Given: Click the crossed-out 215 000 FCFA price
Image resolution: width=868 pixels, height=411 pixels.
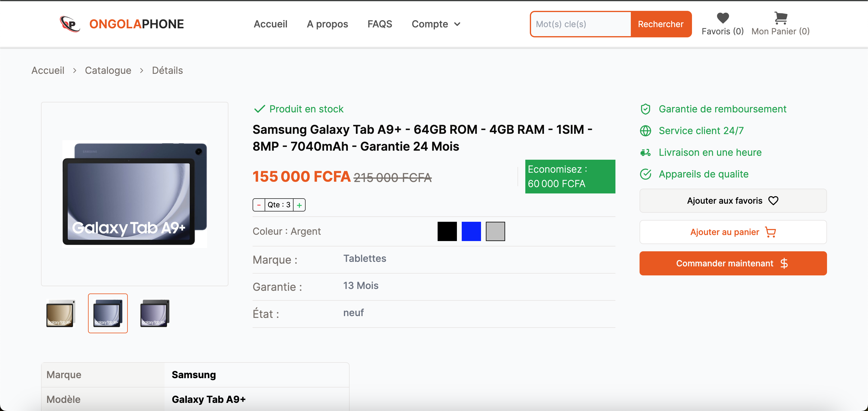Looking at the screenshot, I should 392,177.
